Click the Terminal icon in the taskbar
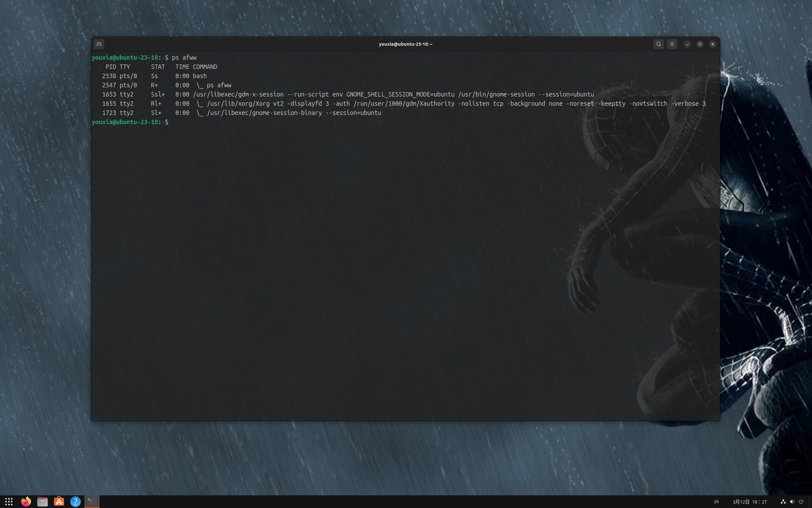Viewport: 812px width, 508px height. [91, 501]
